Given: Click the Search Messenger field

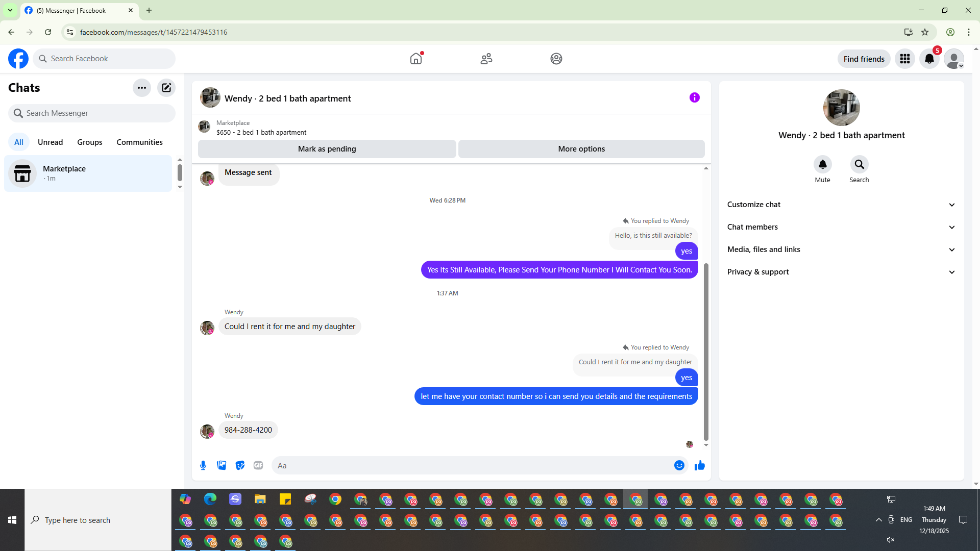Looking at the screenshot, I should (92, 113).
